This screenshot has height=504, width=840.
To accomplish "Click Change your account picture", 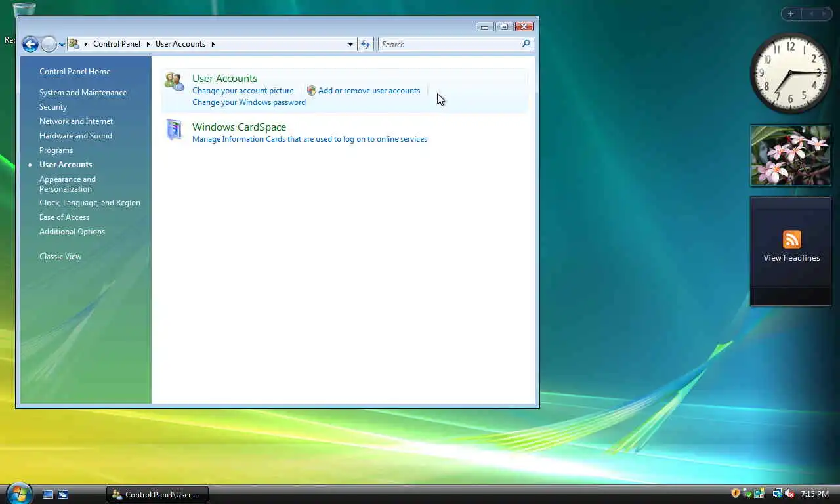I will coord(243,91).
